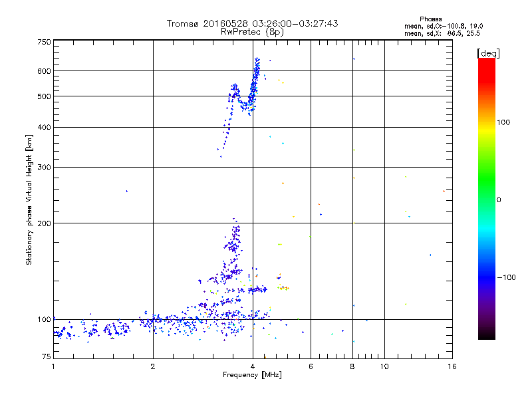Click the colorbar tick label '-100'
This screenshot has width=532, height=399.
coord(507,277)
